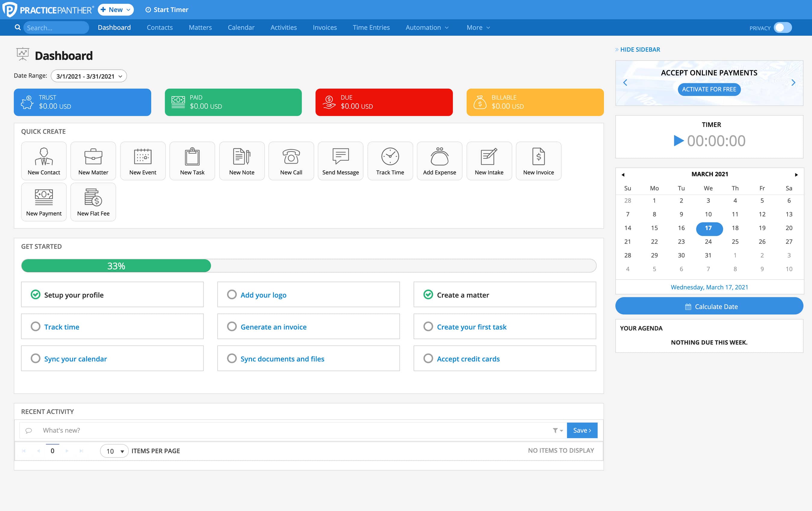
Task: Click the New Call telephone icon
Action: point(291,157)
